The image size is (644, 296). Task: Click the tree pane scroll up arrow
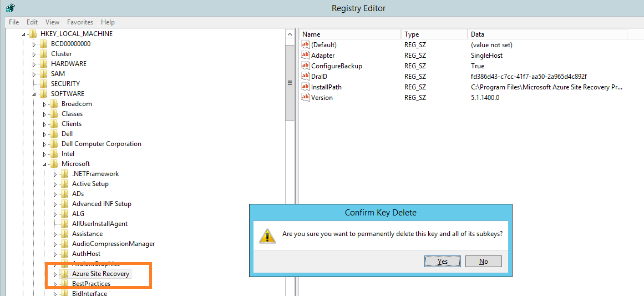pyautogui.click(x=290, y=34)
